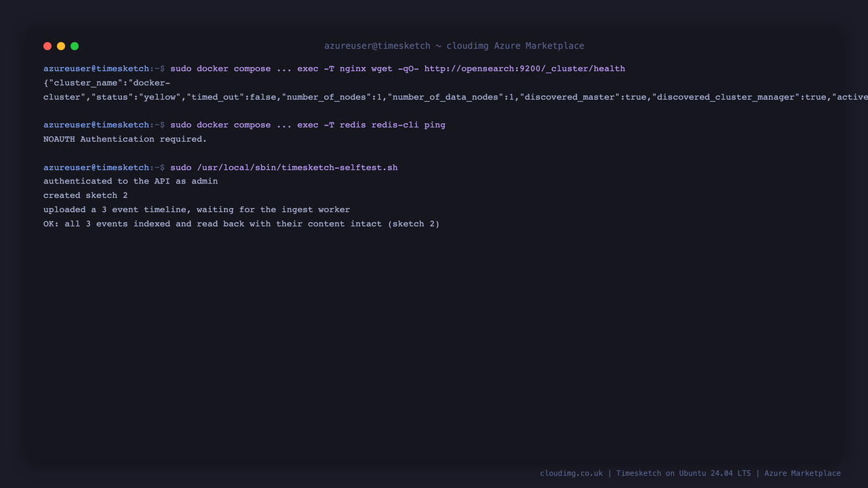Click 'authenticated to the API as admin'
Image resolution: width=868 pixels, height=488 pixels.
coord(130,181)
